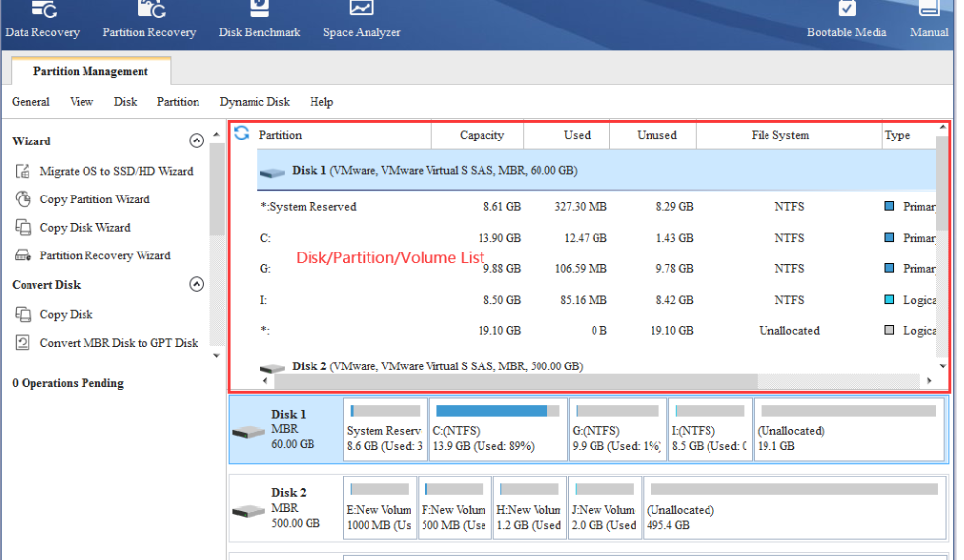The height and width of the screenshot is (560, 964).
Task: Click the Disk 1 drive icon in the list header row
Action: coord(272,172)
